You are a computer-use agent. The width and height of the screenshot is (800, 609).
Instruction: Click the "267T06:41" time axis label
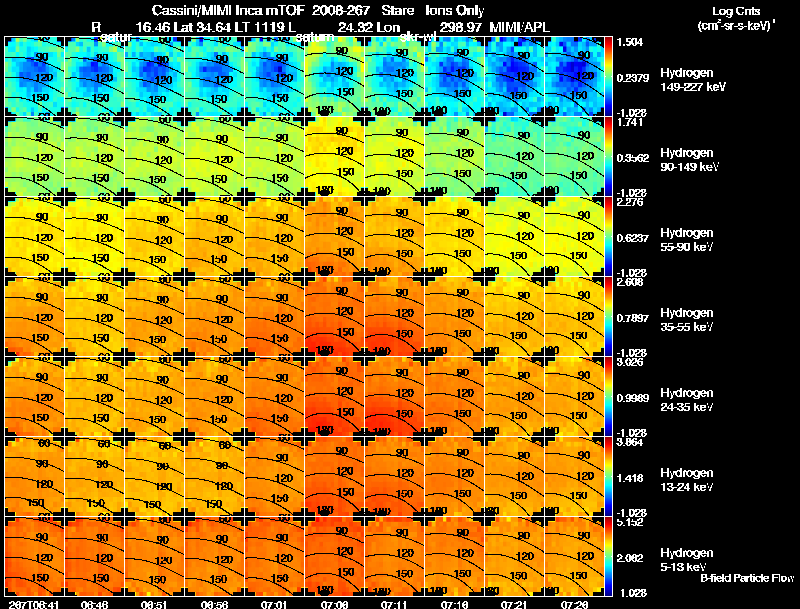coord(34,604)
